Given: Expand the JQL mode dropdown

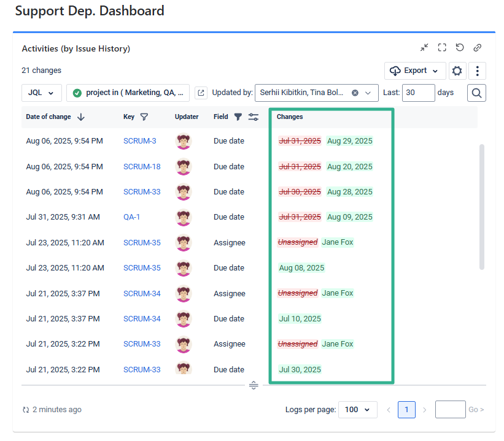Looking at the screenshot, I should (41, 93).
